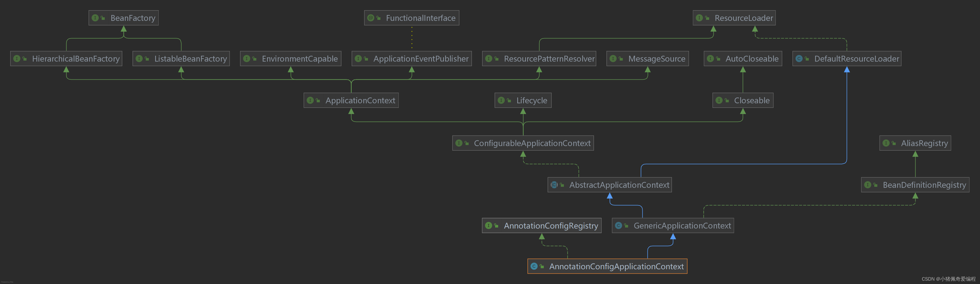The image size is (980, 284).
Task: Click the AbstractApplicationContext abstract class icon
Action: point(554,185)
